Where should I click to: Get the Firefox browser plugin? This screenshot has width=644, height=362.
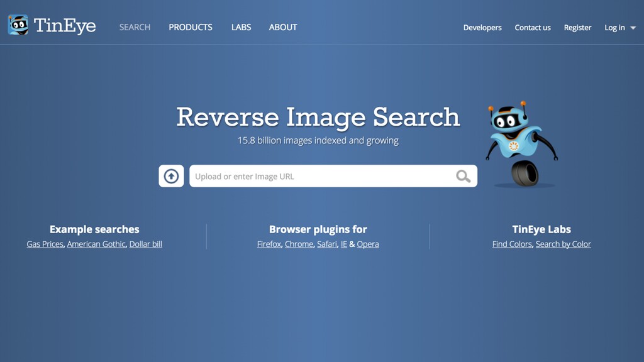269,244
